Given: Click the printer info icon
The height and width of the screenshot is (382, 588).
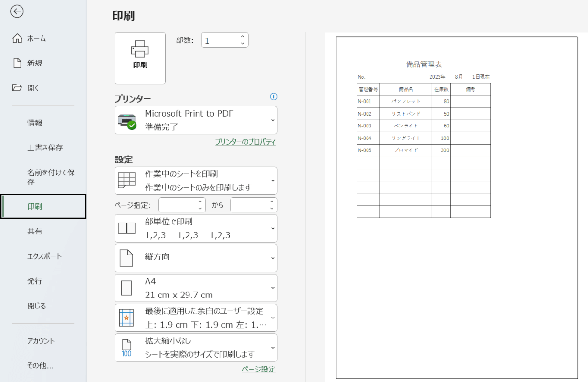Looking at the screenshot, I should point(273,96).
